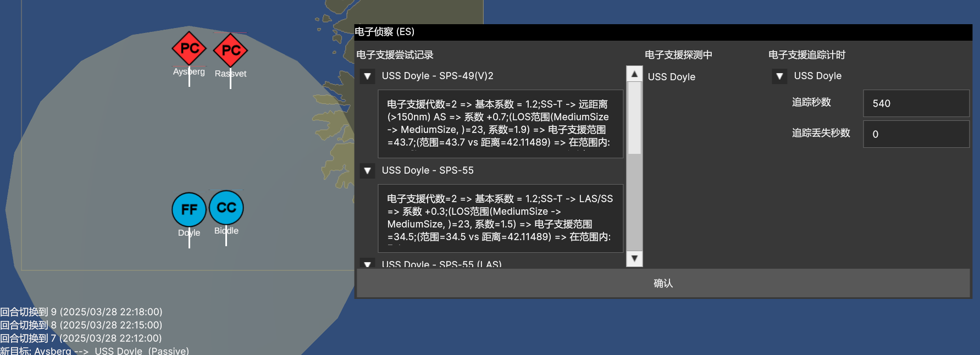Click the 电子支援探测中 heading
The image size is (980, 355).
pyautogui.click(x=678, y=55)
